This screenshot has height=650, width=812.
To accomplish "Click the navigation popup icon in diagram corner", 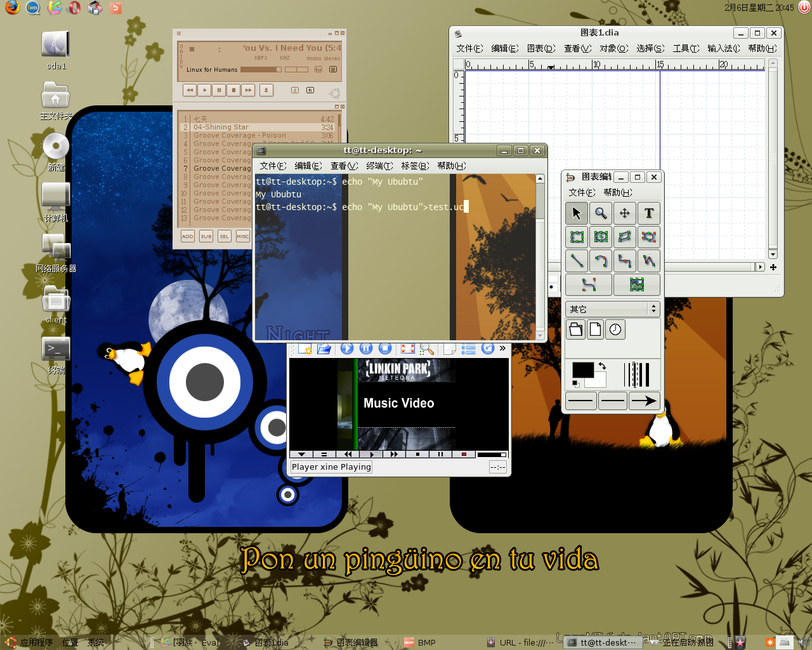I will coord(773,267).
